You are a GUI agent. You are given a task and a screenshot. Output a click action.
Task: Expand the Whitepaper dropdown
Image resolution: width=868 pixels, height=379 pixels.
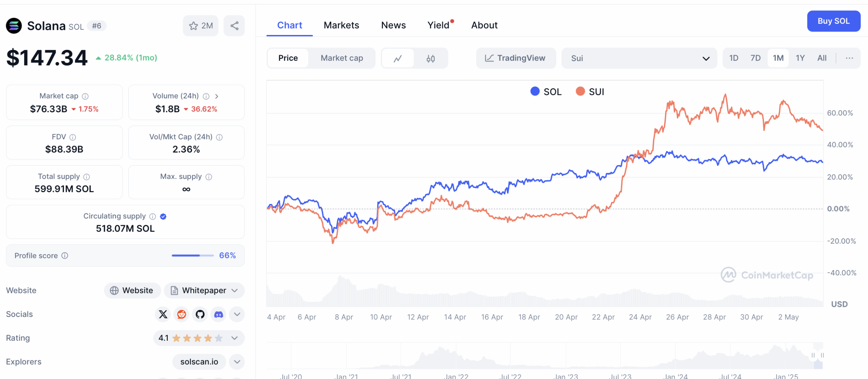click(x=204, y=291)
